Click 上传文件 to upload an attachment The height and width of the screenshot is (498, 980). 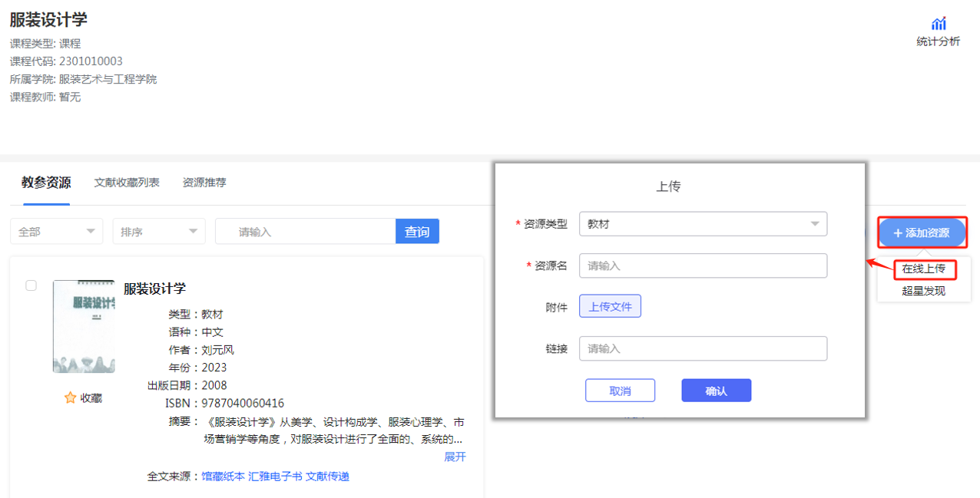coord(610,305)
